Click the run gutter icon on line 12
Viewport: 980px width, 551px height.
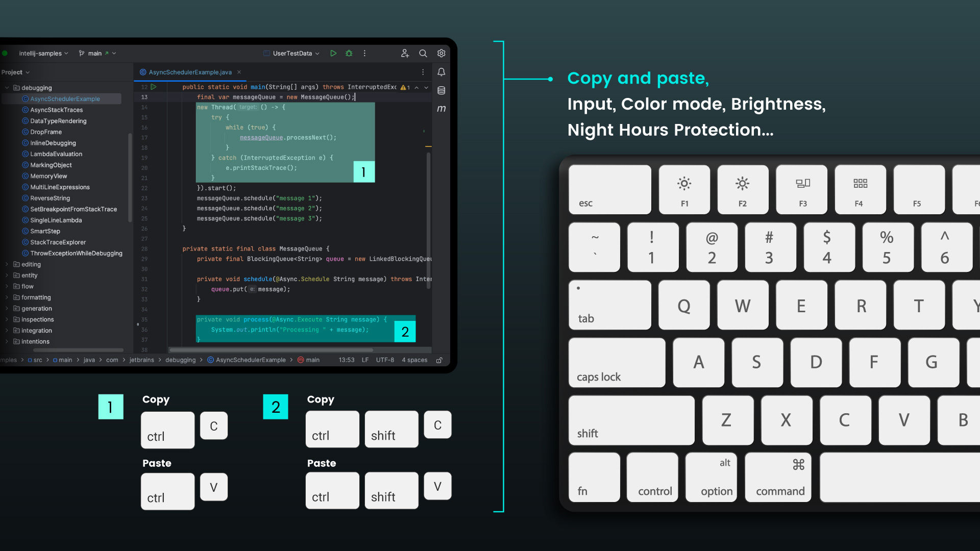pos(153,87)
